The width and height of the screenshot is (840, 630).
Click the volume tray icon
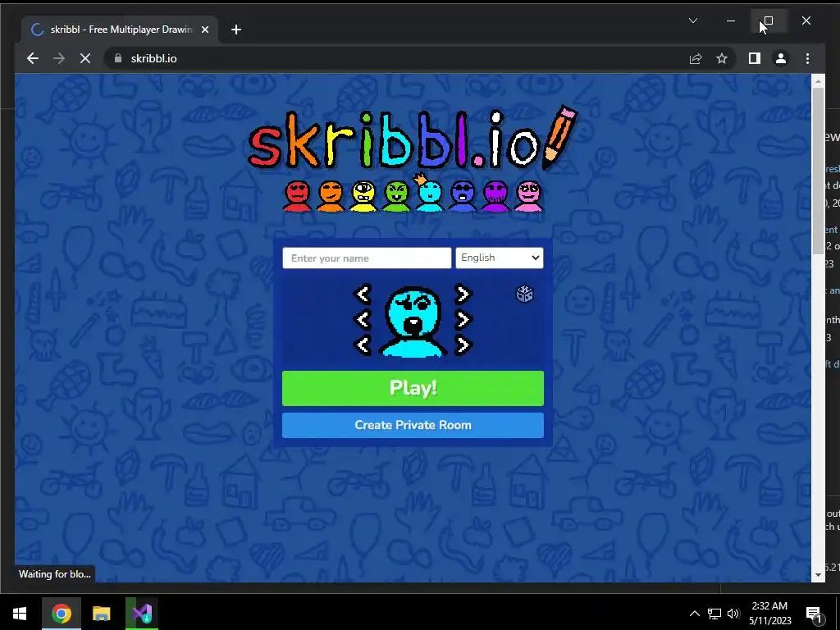click(x=733, y=614)
